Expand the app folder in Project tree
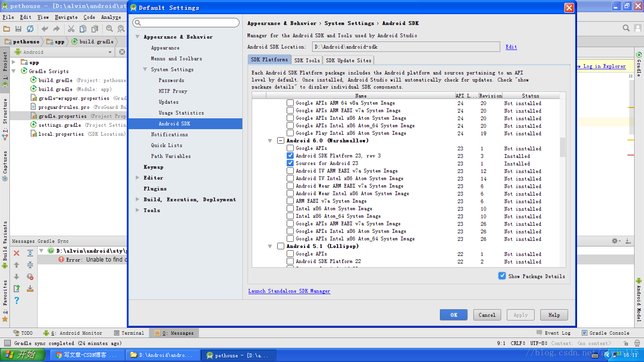 (x=14, y=62)
